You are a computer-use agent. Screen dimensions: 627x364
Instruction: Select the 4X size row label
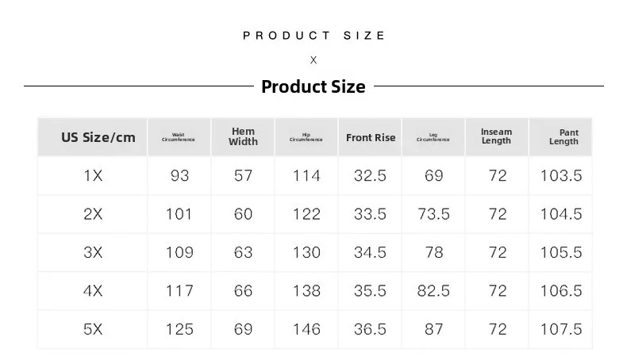[x=93, y=291]
